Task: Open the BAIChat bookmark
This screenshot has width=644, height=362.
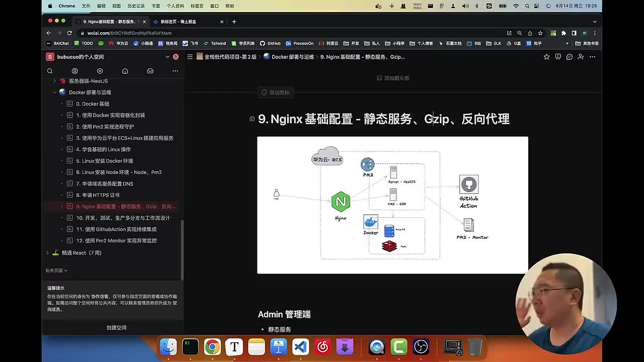Action: click(x=57, y=43)
